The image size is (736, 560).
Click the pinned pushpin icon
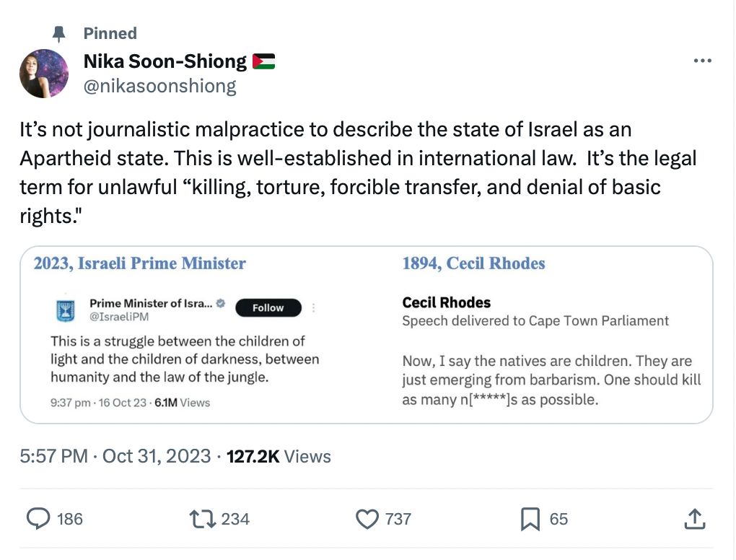(x=60, y=34)
